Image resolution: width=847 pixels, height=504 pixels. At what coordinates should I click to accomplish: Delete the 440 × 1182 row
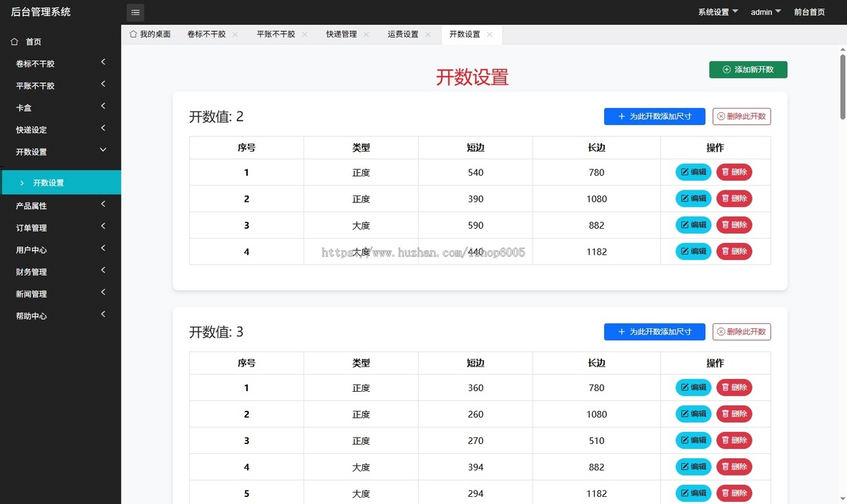tap(734, 251)
